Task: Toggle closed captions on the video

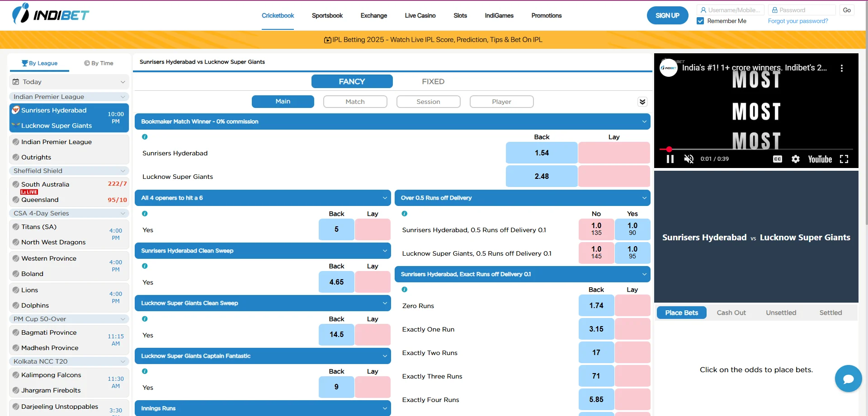Action: point(777,159)
